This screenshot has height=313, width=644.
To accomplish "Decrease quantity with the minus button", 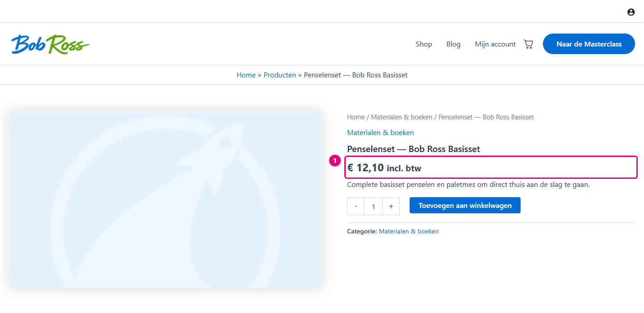I will point(356,206).
